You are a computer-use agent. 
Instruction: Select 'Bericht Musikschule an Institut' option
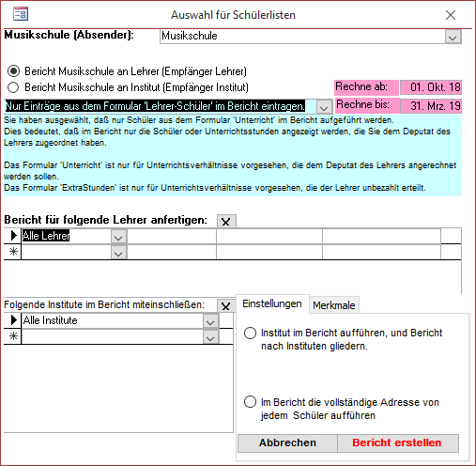pyautogui.click(x=13, y=87)
